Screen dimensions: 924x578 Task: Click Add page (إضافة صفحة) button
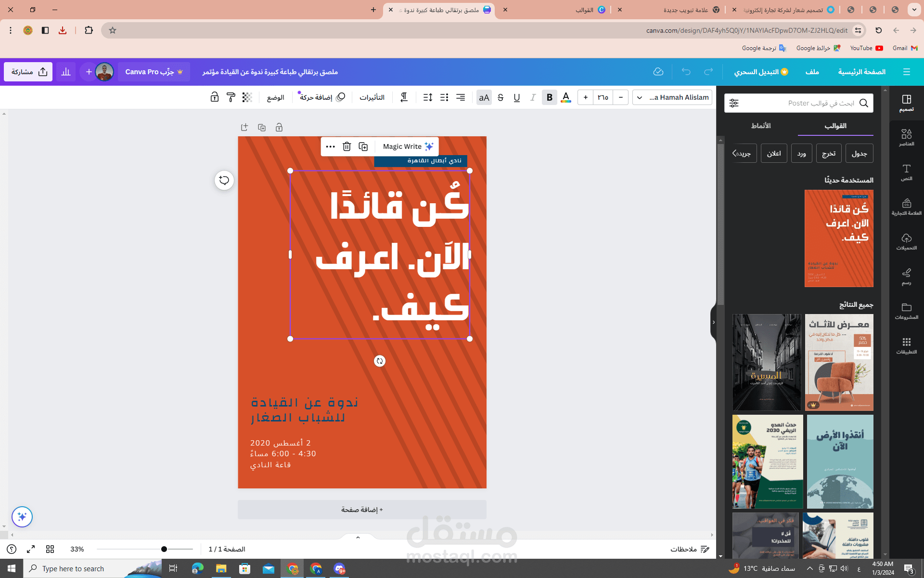tap(362, 509)
